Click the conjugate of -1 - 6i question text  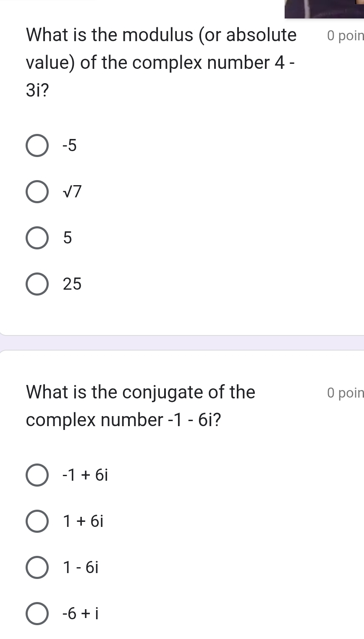coord(140,406)
